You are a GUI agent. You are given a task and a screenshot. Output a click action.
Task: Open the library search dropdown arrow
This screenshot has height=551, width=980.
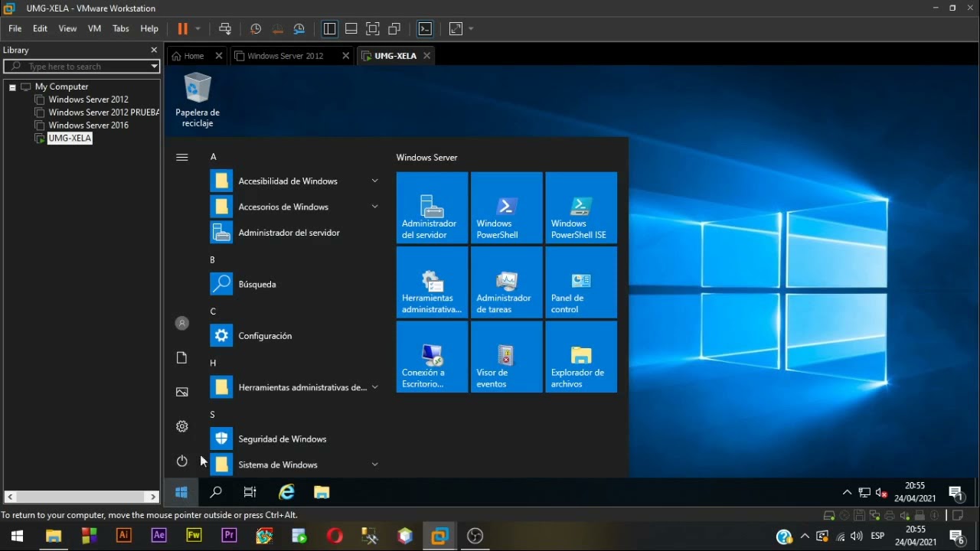(154, 67)
